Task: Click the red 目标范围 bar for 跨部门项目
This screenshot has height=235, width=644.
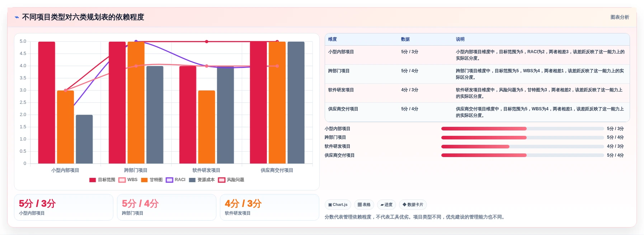Action: [x=117, y=102]
